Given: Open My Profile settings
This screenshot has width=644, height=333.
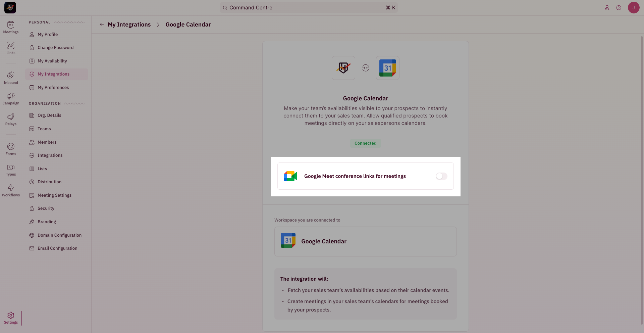Looking at the screenshot, I should pyautogui.click(x=56, y=34).
